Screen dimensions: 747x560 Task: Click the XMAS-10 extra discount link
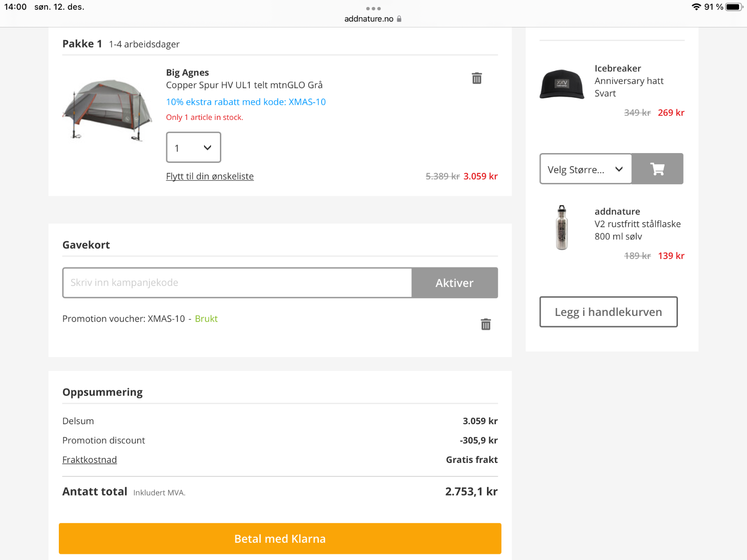coord(246,102)
